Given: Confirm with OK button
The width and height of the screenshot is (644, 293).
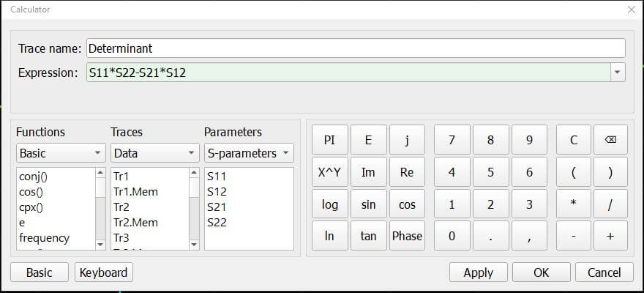Looking at the screenshot, I should 542,272.
